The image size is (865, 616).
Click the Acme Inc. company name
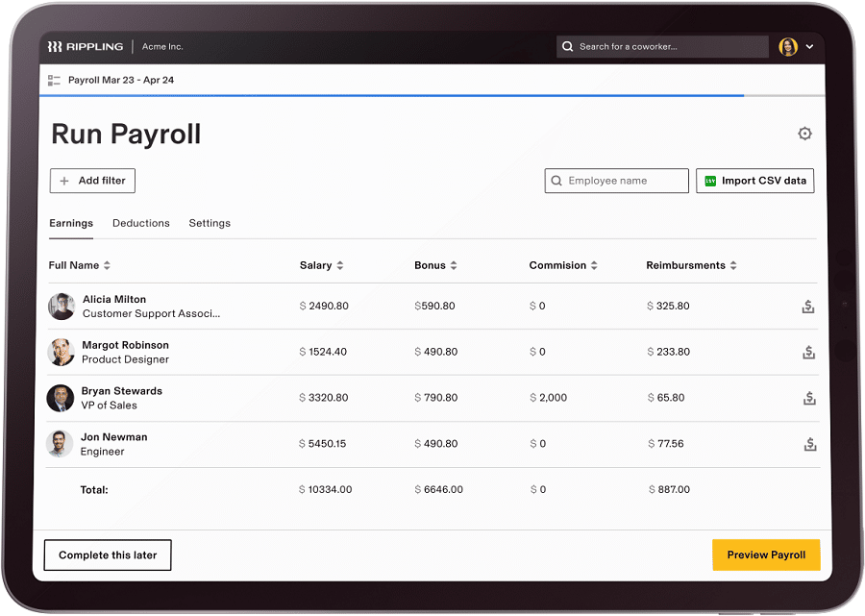coord(162,47)
